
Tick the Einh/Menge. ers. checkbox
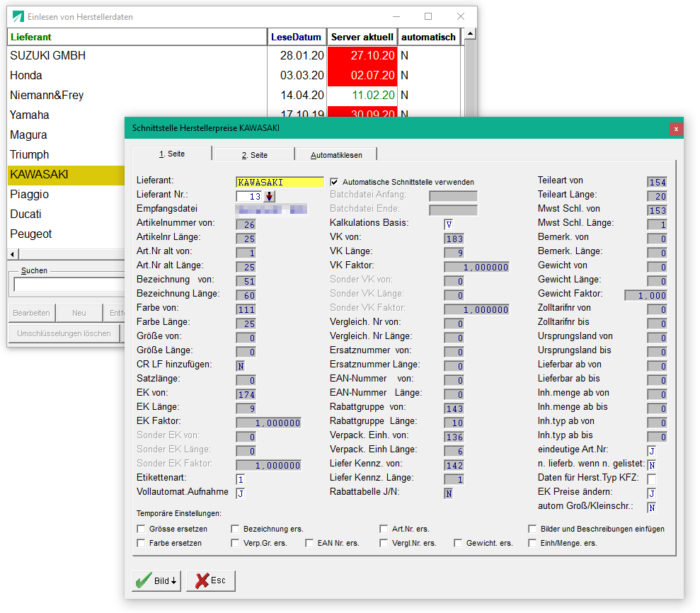pyautogui.click(x=532, y=543)
